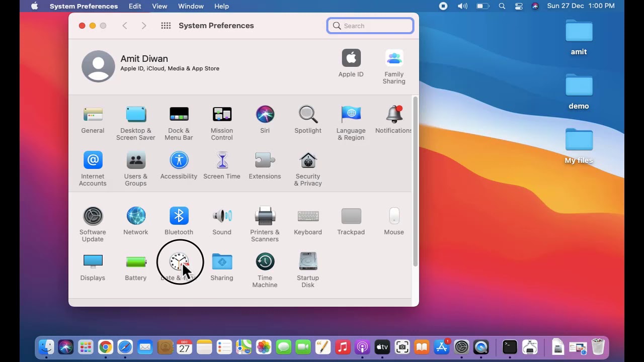644x362 pixels.
Task: Open Google Chrome from the Dock
Action: [105, 347]
